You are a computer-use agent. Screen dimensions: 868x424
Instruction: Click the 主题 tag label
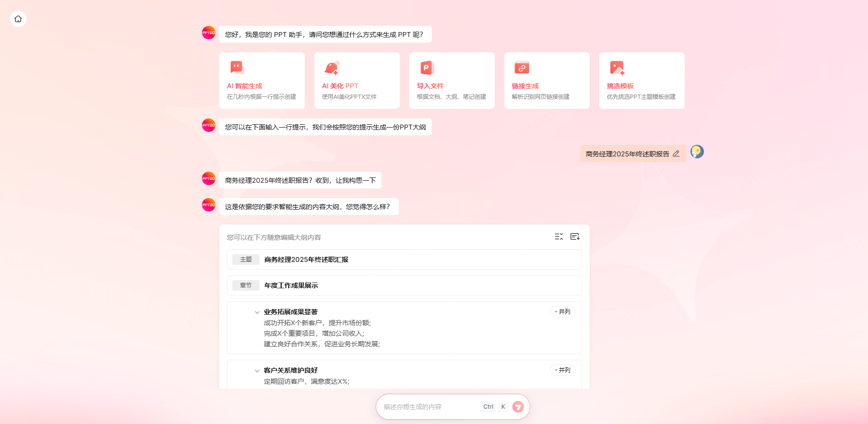246,259
